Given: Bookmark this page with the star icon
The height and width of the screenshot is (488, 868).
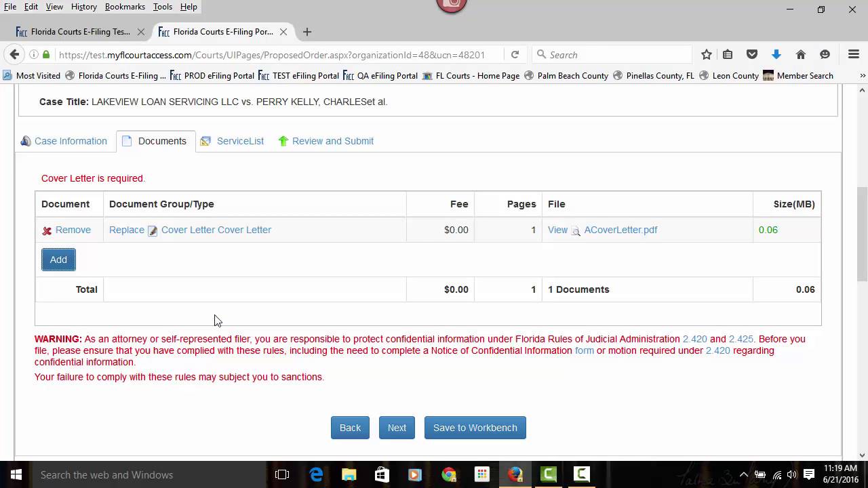Looking at the screenshot, I should 707,55.
